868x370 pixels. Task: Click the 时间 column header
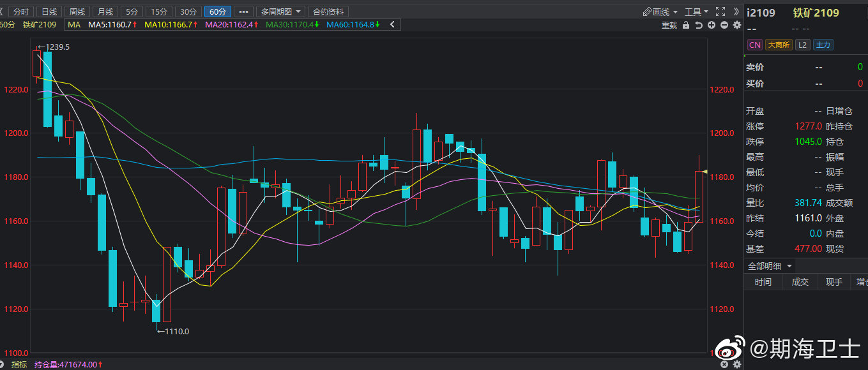763,282
